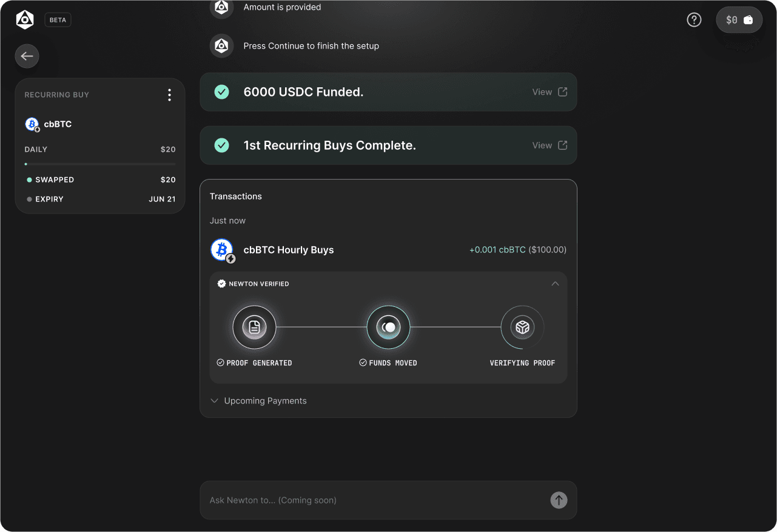
Task: Collapse the Newton Verified panel chevron
Action: click(555, 283)
